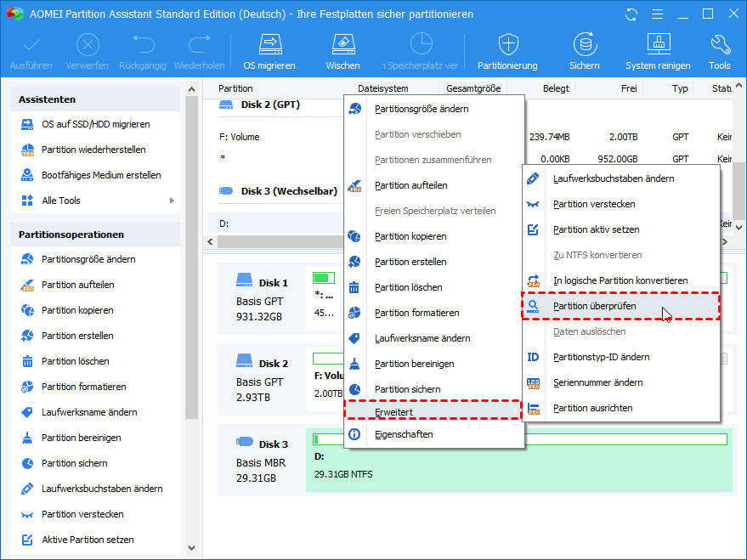Select Partition löschen in context menu
This screenshot has width=747, height=560.
[x=433, y=287]
